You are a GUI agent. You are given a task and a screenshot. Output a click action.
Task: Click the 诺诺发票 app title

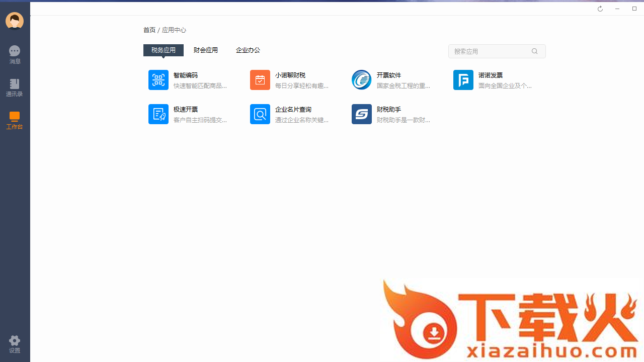[491, 75]
